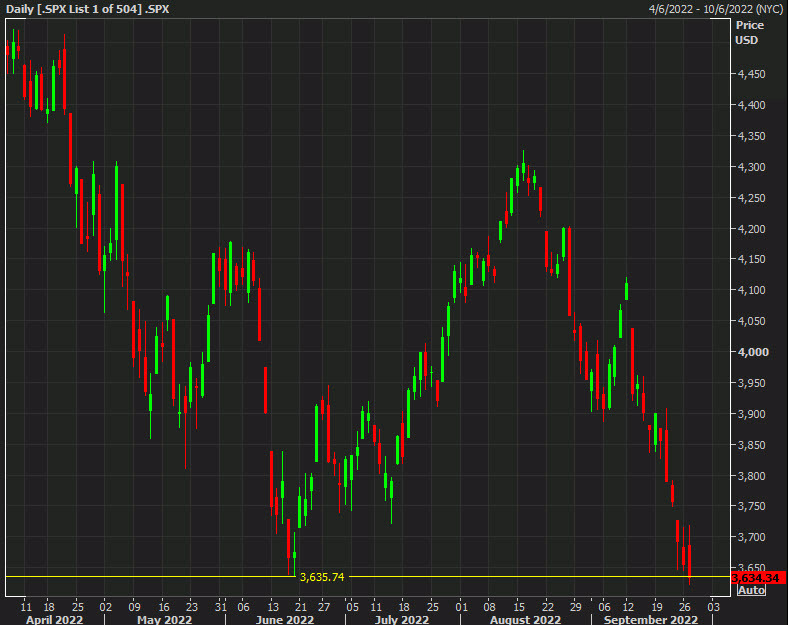The image size is (788, 625).
Task: Click the 3,800 price axis label
Action: tap(751, 476)
